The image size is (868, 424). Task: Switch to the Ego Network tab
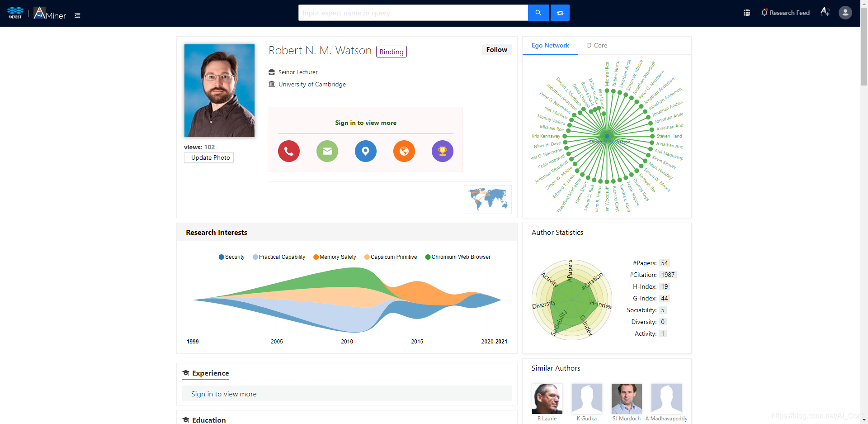click(550, 45)
